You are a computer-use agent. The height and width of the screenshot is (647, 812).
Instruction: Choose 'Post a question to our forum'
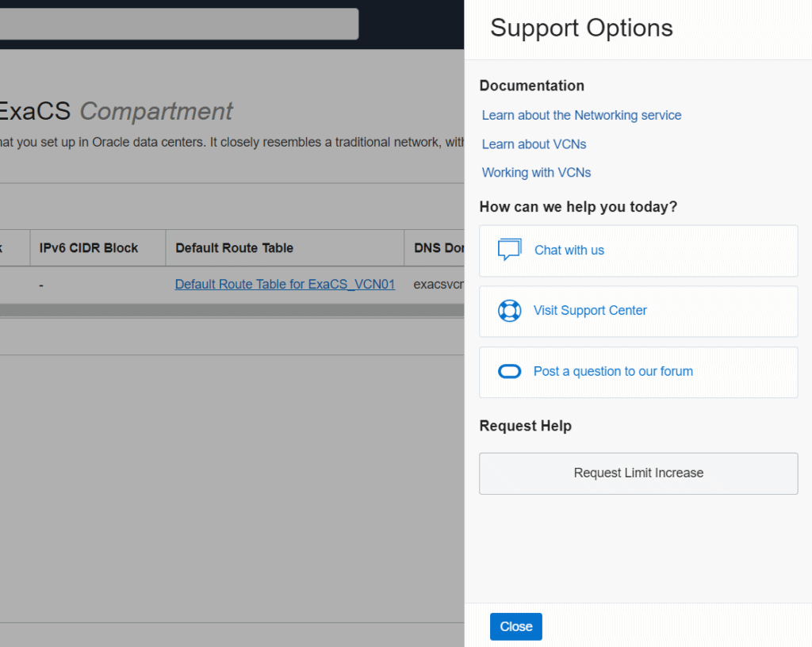coord(613,371)
